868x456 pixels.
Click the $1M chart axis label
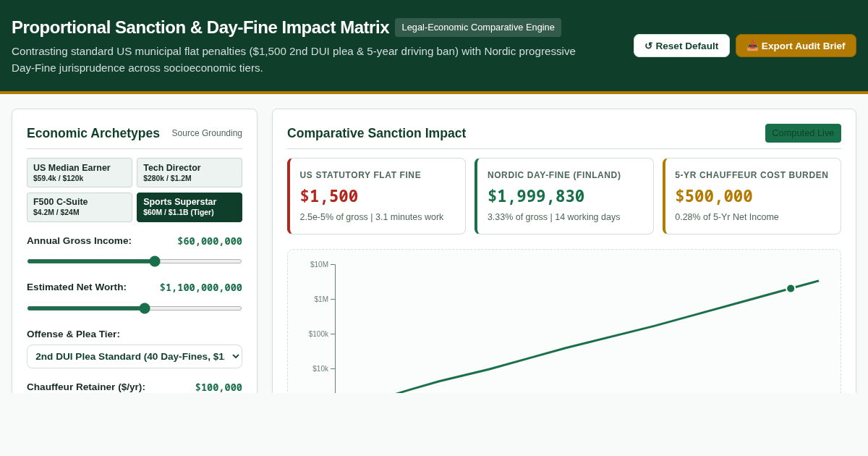coord(321,300)
